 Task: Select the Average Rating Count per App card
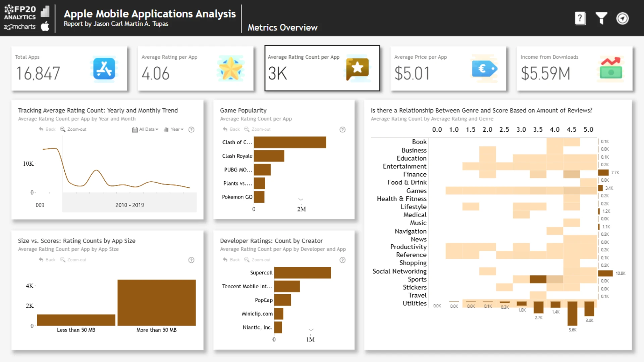coord(322,68)
